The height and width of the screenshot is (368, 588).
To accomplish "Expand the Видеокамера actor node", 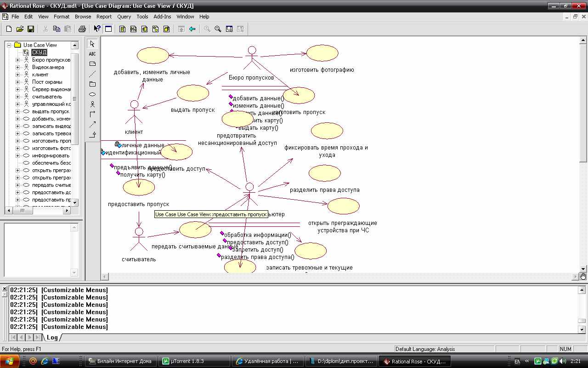I will click(18, 67).
